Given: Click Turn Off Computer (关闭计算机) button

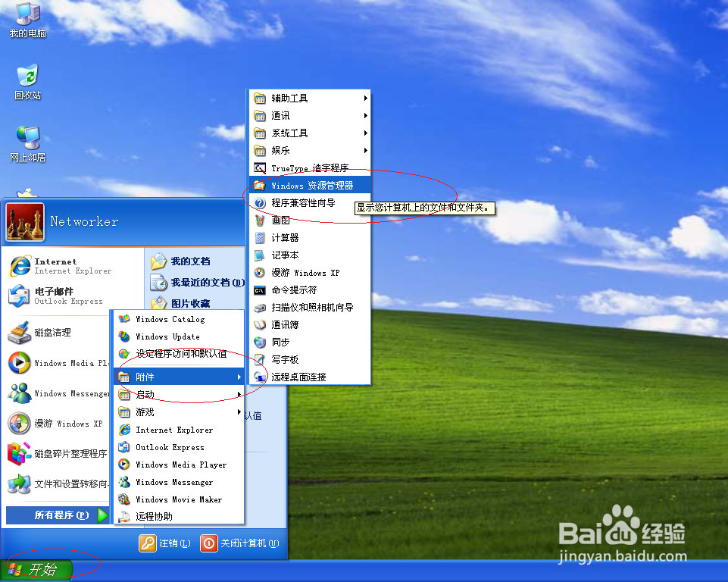Looking at the screenshot, I should point(240,543).
